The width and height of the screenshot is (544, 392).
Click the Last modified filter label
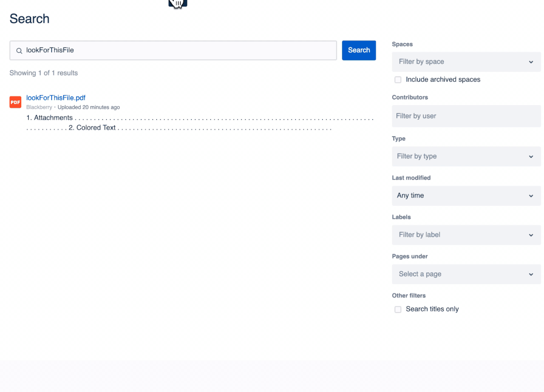click(411, 177)
